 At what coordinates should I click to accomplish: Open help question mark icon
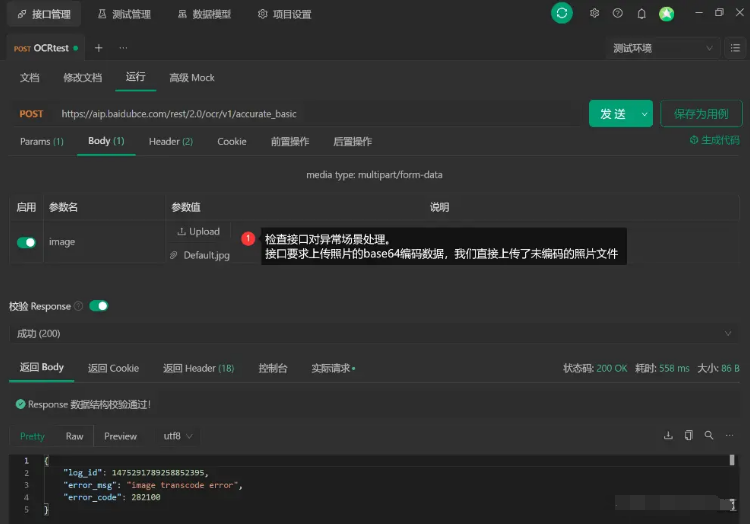(618, 13)
